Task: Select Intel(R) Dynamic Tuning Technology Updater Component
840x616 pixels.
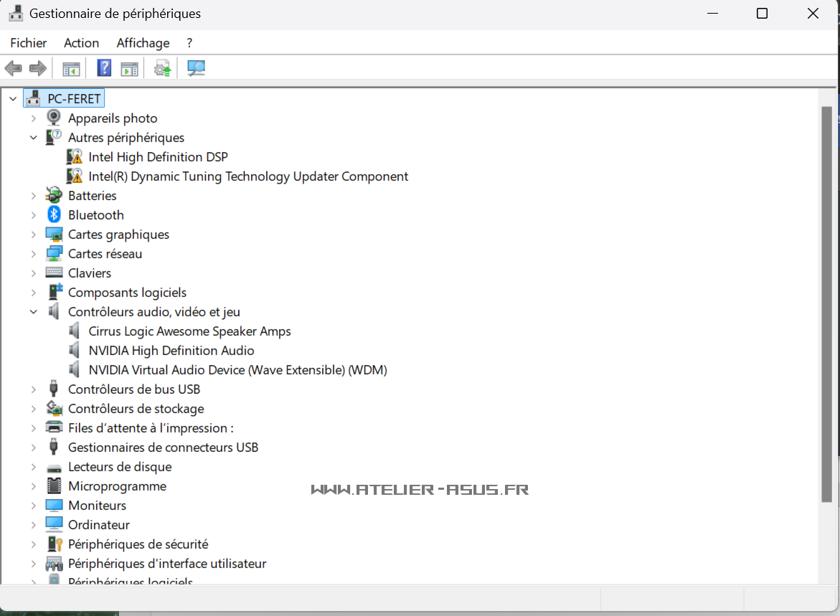Action: pyautogui.click(x=248, y=176)
